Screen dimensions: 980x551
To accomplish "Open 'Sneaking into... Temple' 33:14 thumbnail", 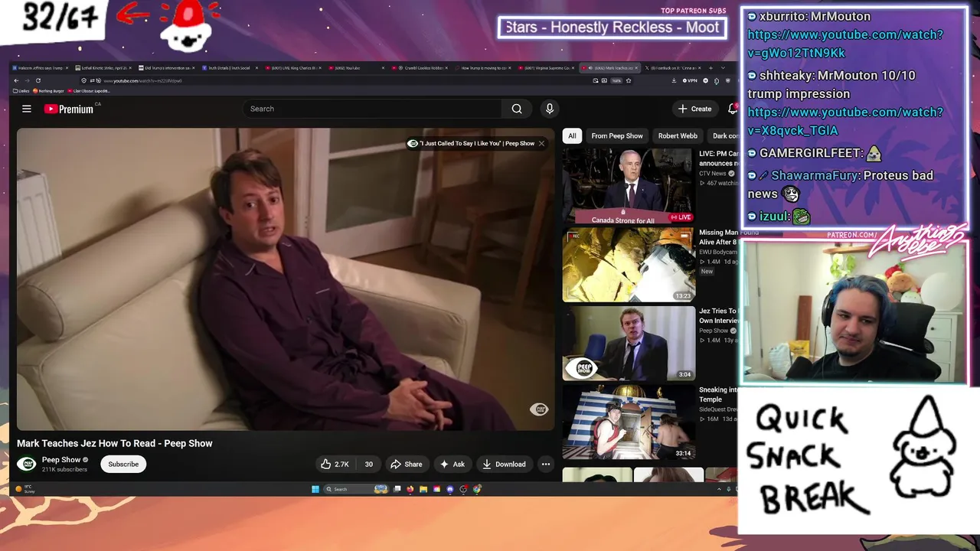I will (629, 422).
